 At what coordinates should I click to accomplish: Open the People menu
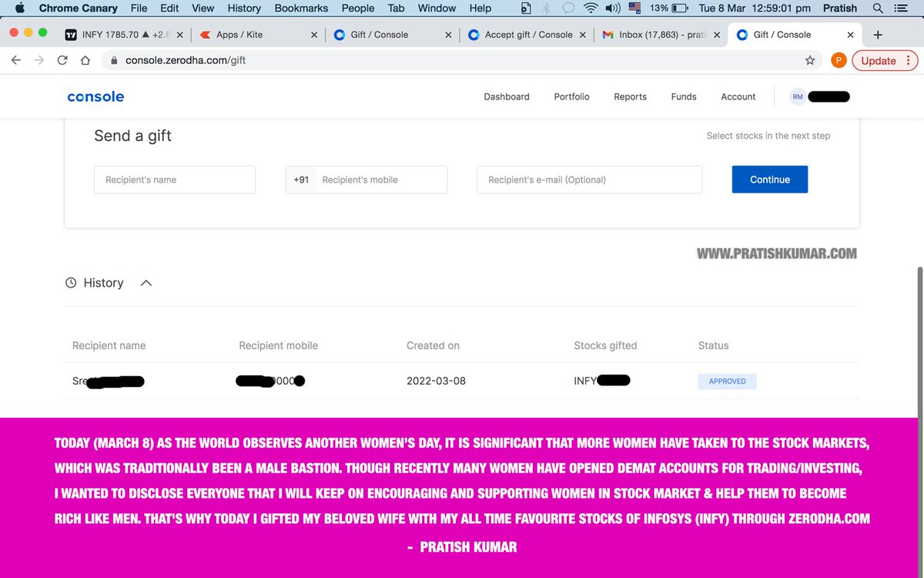coord(358,8)
